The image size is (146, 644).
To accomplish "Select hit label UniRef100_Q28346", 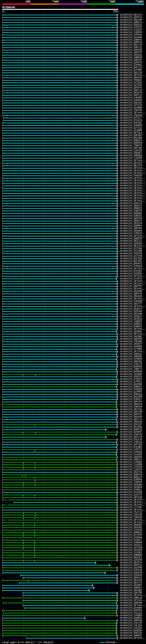I will point(131,311).
